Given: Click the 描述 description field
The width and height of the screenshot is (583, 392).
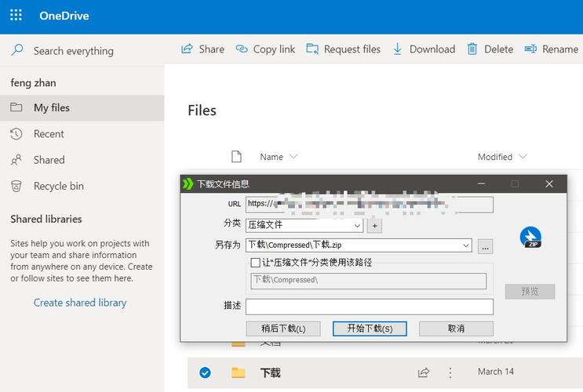Looking at the screenshot, I should (370, 307).
